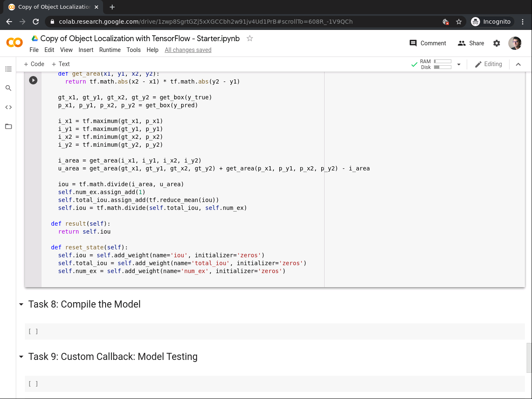Viewport: 532px width, 399px height.
Task: Click the 'i_y2 = tf.minimum' line
Action: [111, 145]
